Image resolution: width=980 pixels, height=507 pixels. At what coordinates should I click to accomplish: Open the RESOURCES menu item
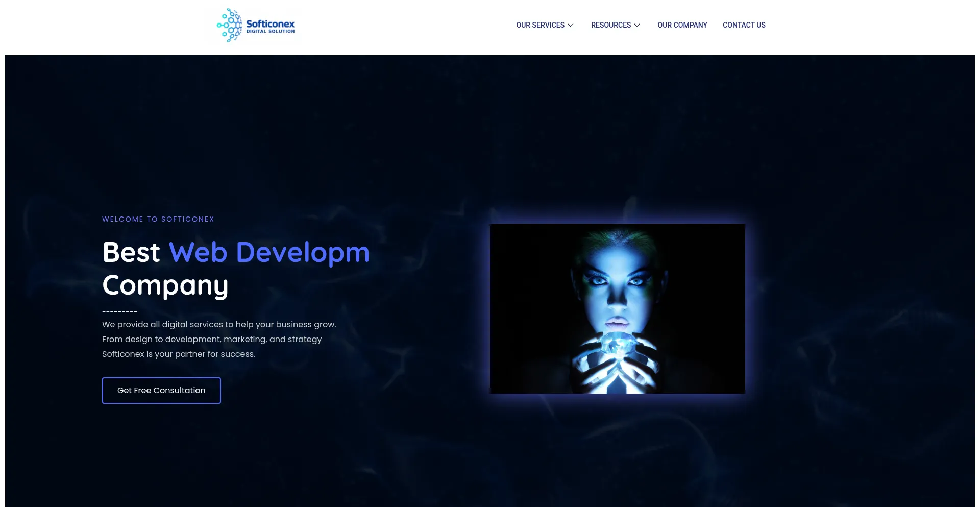[610, 25]
